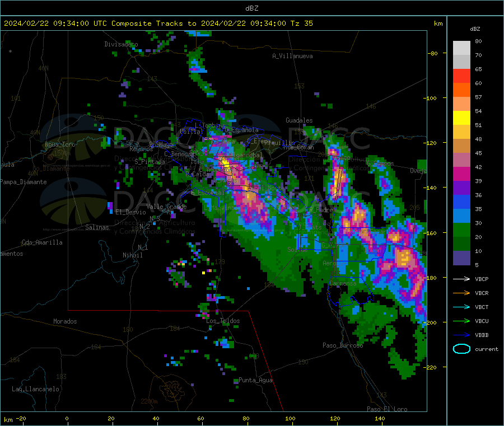Click the 'Agua_Toro' map label
The width and height of the screenshot is (504, 426).
coord(60,144)
